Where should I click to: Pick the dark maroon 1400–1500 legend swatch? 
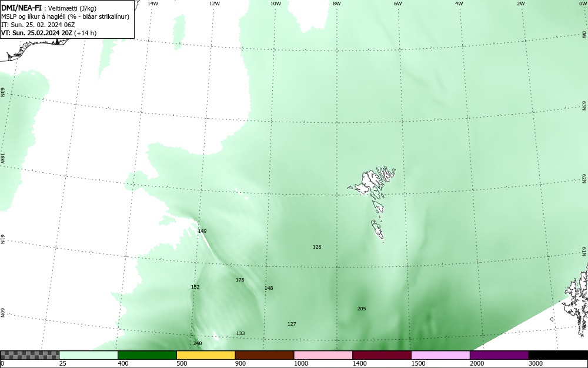point(382,355)
